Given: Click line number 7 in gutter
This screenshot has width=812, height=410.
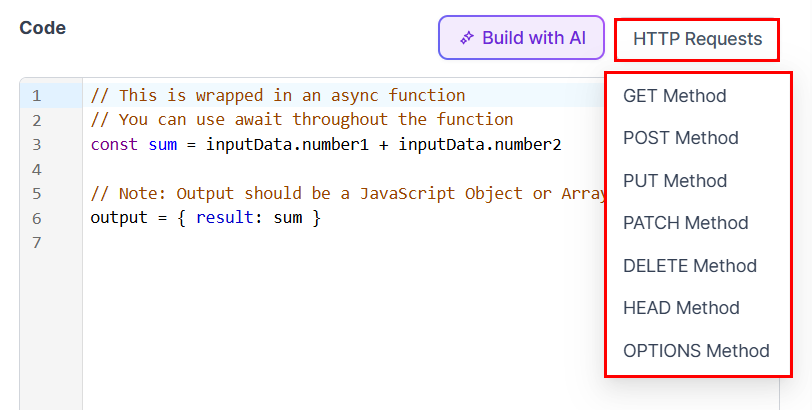Looking at the screenshot, I should point(36,242).
